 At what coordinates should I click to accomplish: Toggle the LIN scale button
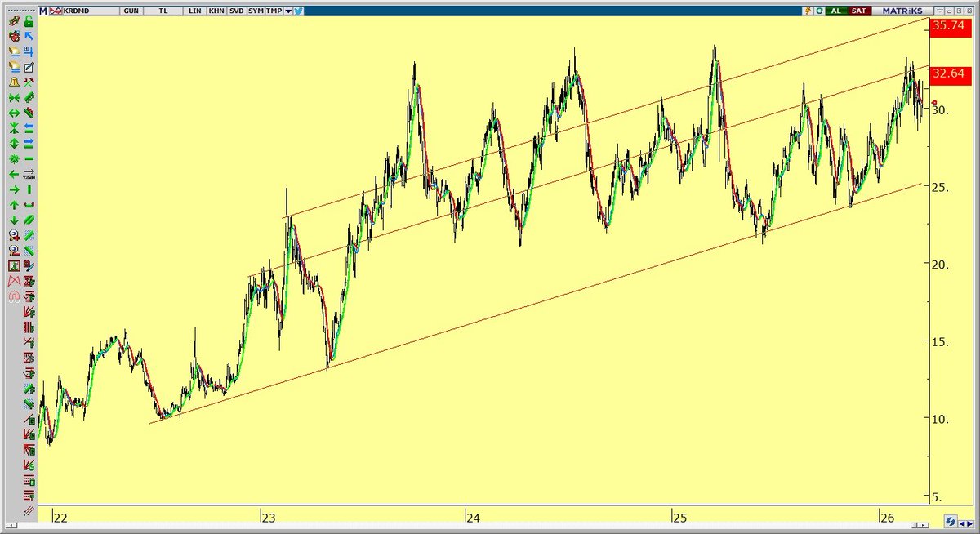click(195, 11)
